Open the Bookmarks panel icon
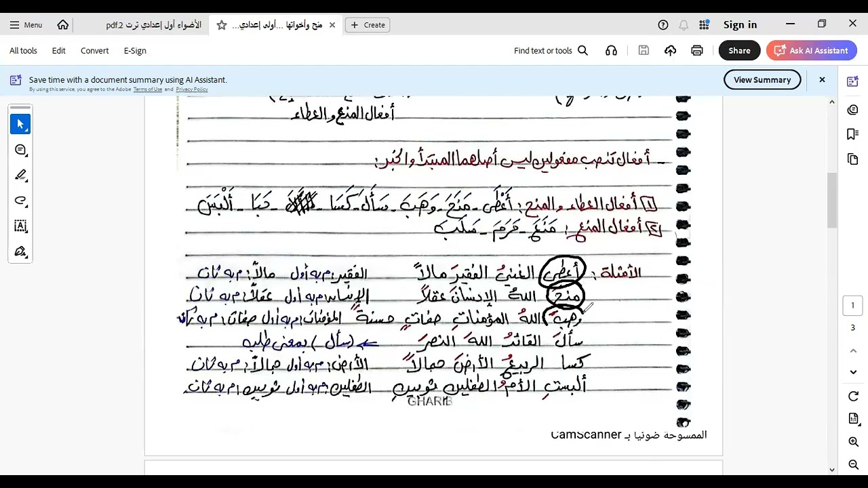Image resolution: width=868 pixels, height=488 pixels. point(853,134)
